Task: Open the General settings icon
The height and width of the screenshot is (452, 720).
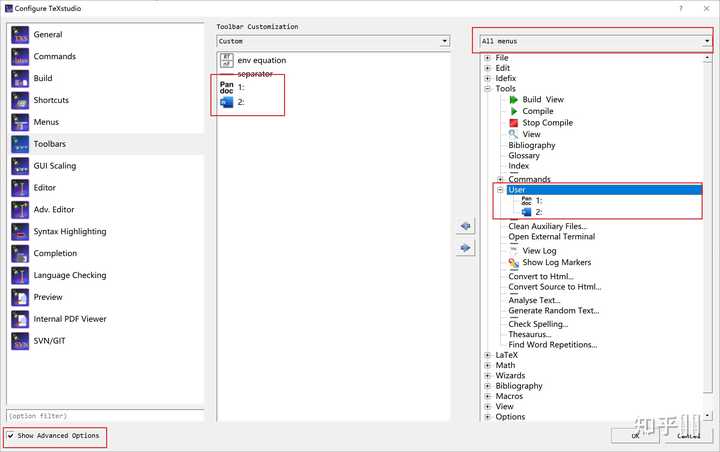Action: point(20,35)
